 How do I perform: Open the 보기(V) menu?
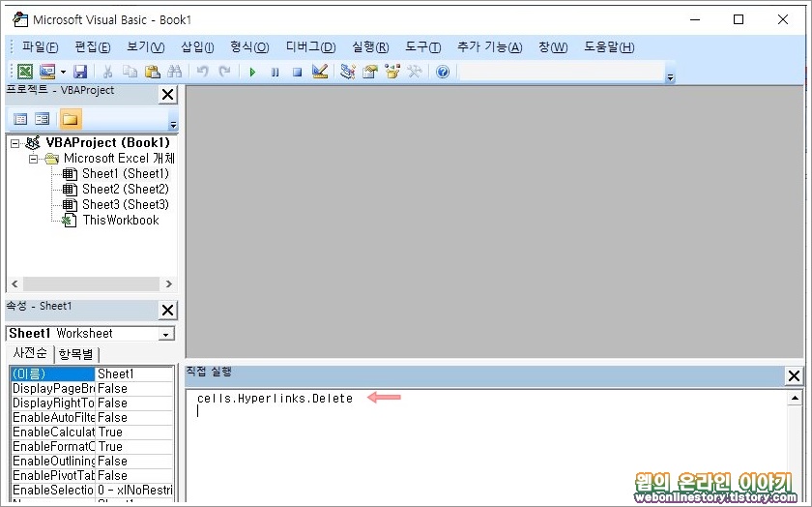pos(146,47)
